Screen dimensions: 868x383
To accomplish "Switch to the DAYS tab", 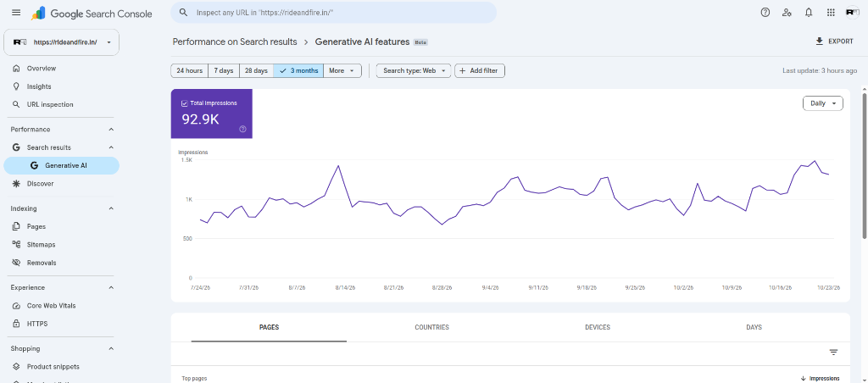I will [x=754, y=328].
